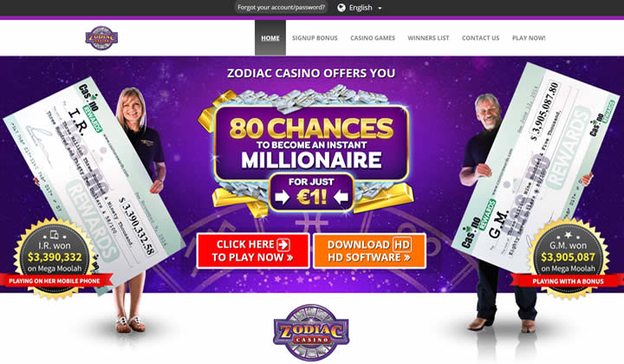Open the Contact Us page
Viewport: 624px width, 364px height.
coord(480,38)
